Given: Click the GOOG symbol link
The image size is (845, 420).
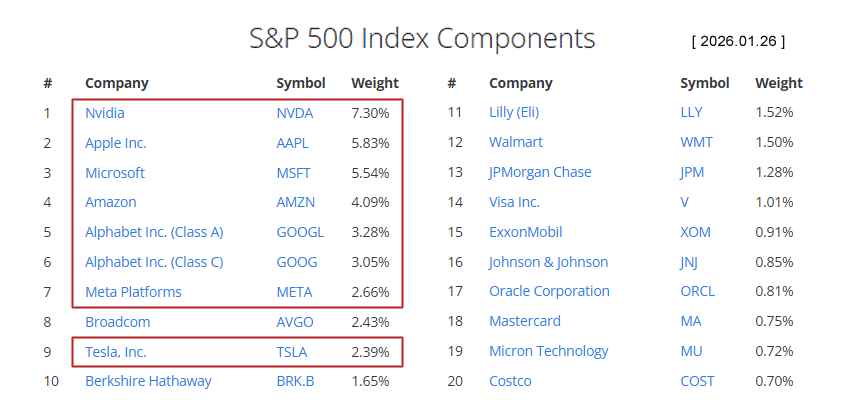Looking at the screenshot, I should point(297,262).
